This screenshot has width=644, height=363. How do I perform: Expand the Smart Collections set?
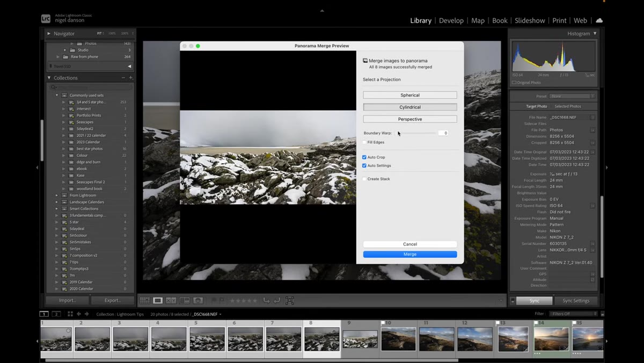pos(57,208)
